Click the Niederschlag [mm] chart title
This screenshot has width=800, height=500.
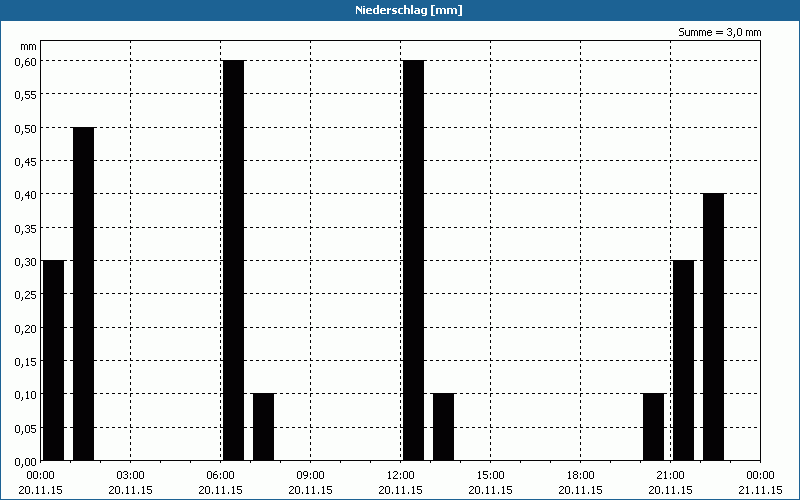click(x=409, y=10)
